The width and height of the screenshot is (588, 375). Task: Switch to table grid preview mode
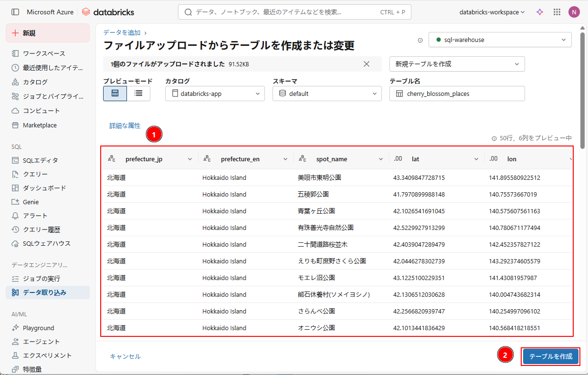(115, 94)
